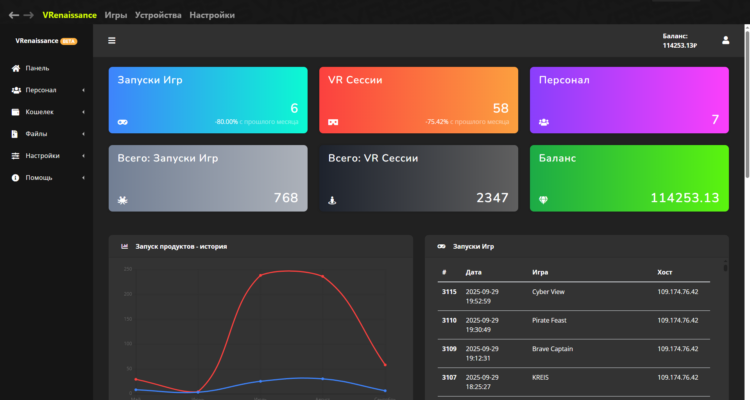Expand the Кошелек sidebar submenu arrow

tap(83, 112)
